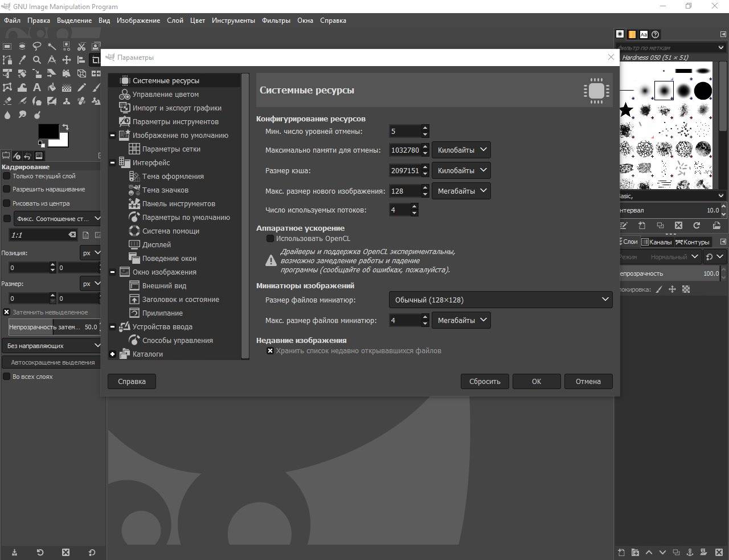This screenshot has width=729, height=560.
Task: Enable 'Рисовать из центра' checkbox
Action: click(x=7, y=203)
